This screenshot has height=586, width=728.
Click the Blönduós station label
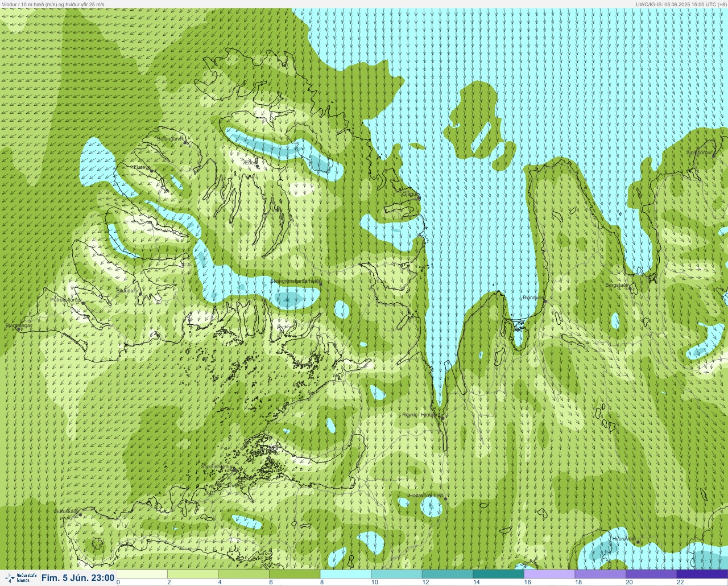tap(533, 298)
